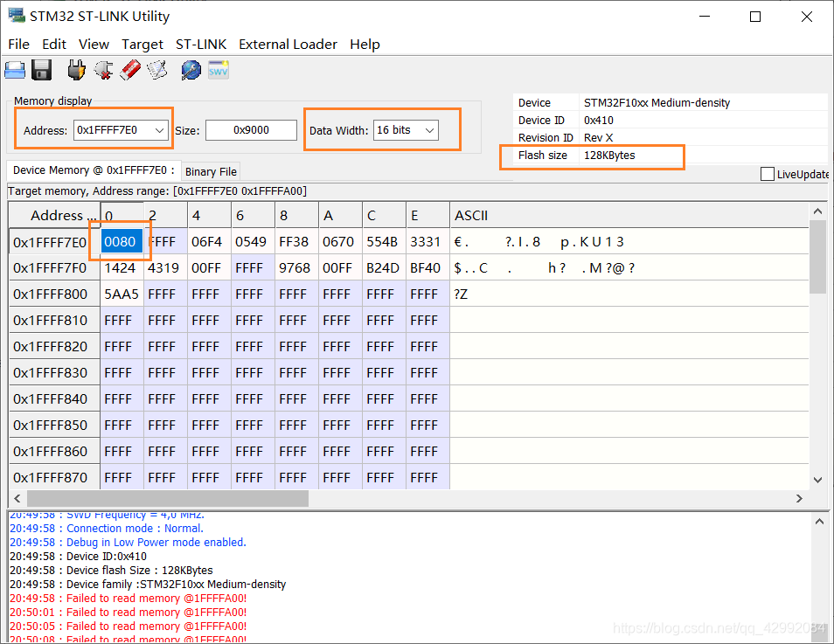The width and height of the screenshot is (834, 644).
Task: Open the SWV viewer icon
Action: click(218, 70)
